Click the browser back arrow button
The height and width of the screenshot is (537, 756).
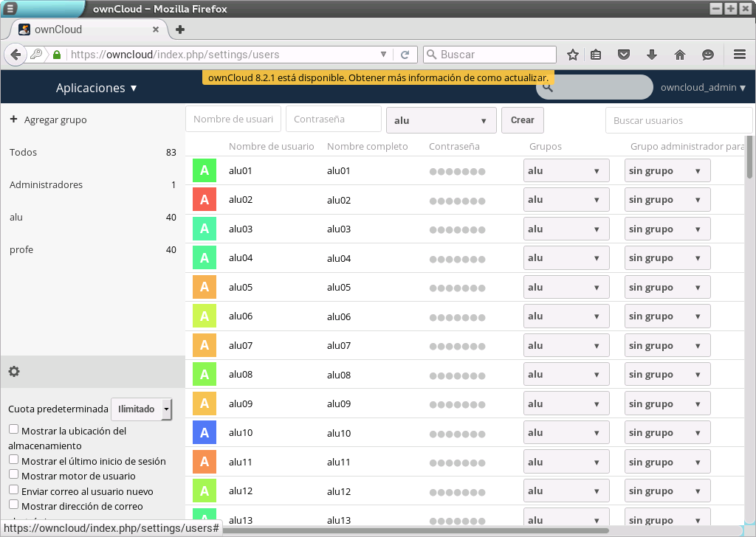click(16, 55)
